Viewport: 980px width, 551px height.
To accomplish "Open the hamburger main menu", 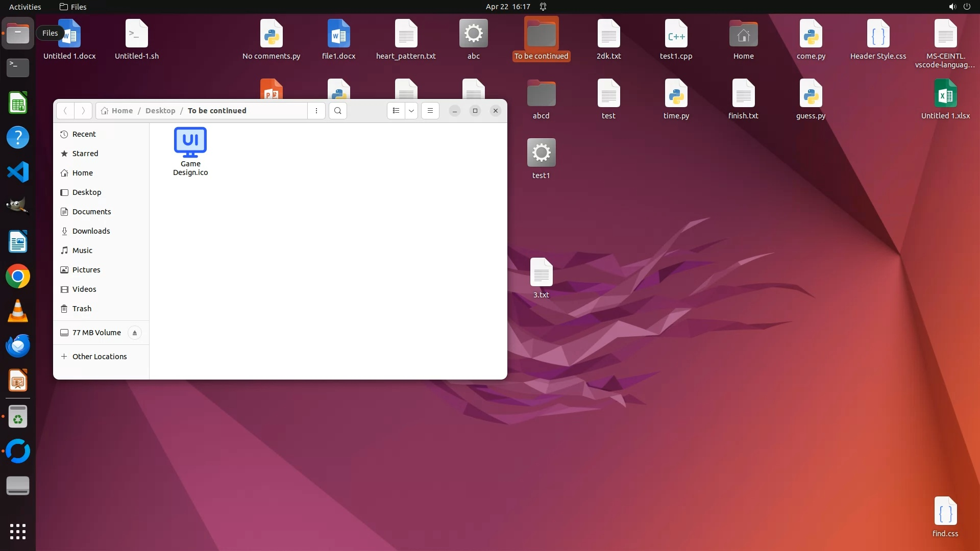I will pyautogui.click(x=430, y=111).
